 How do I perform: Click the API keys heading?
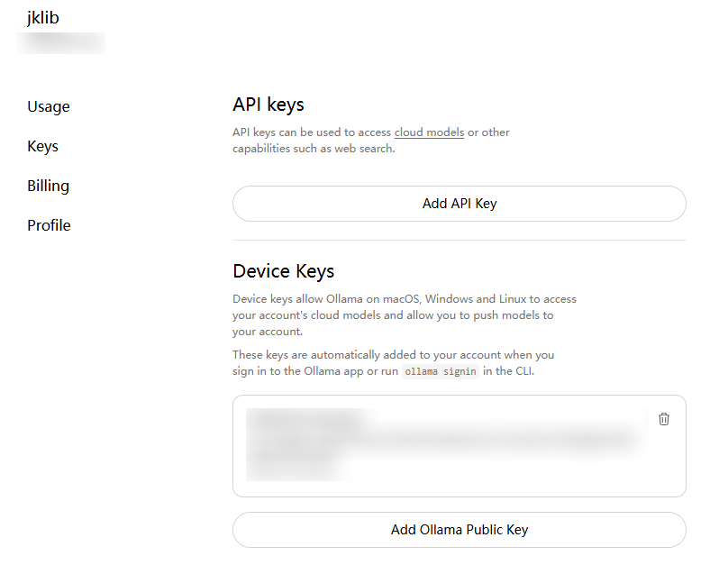(268, 105)
